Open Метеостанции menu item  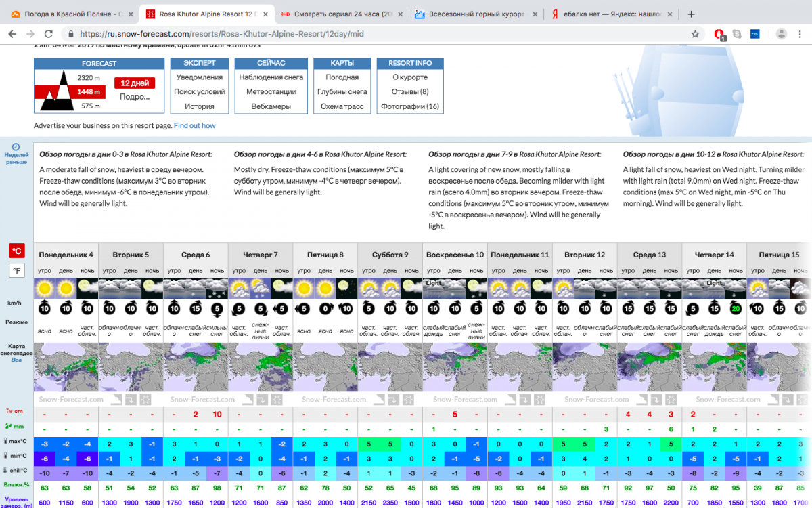point(271,91)
